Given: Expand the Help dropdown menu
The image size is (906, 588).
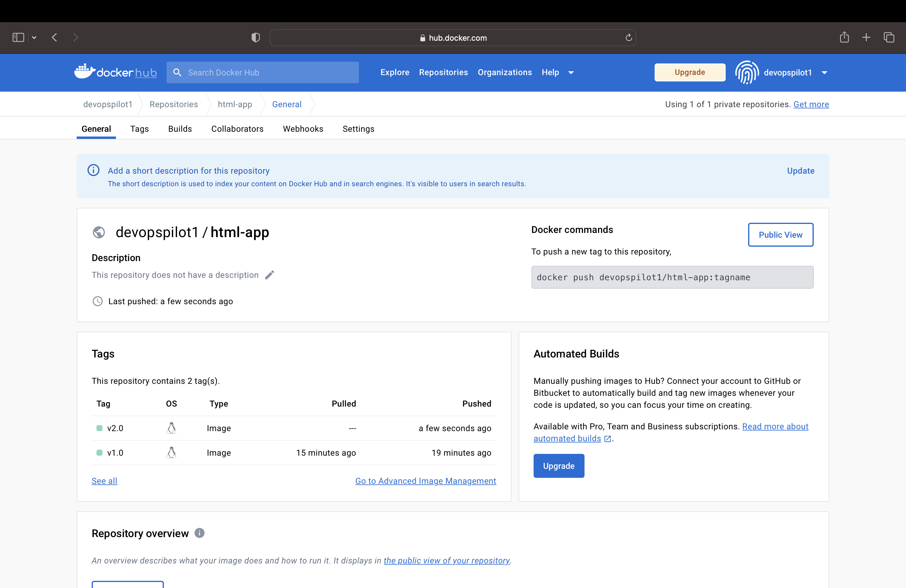Looking at the screenshot, I should 558,72.
